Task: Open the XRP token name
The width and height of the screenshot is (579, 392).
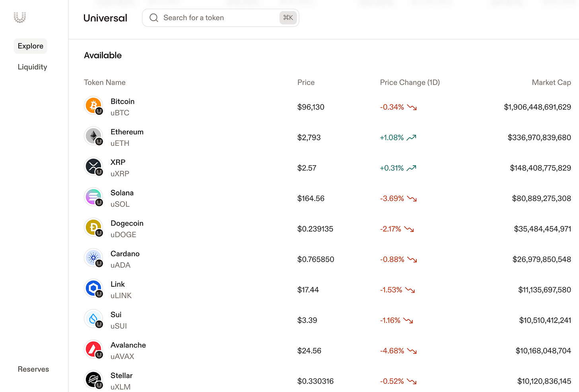Action: 118,162
